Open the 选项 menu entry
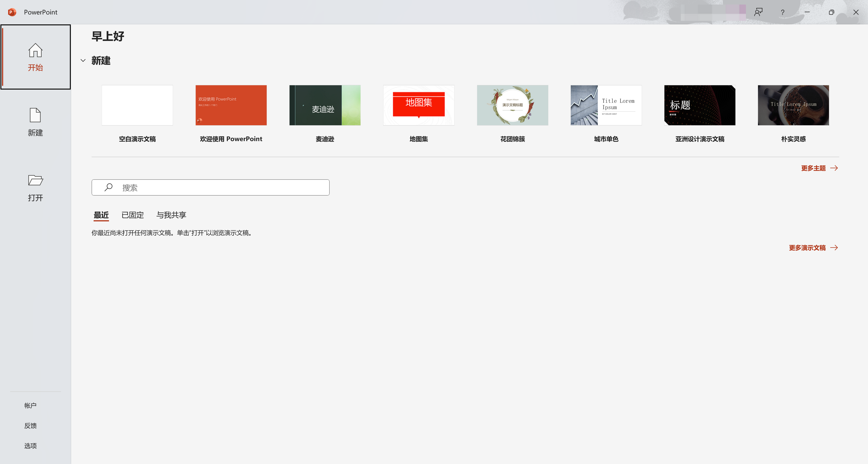 [x=30, y=445]
